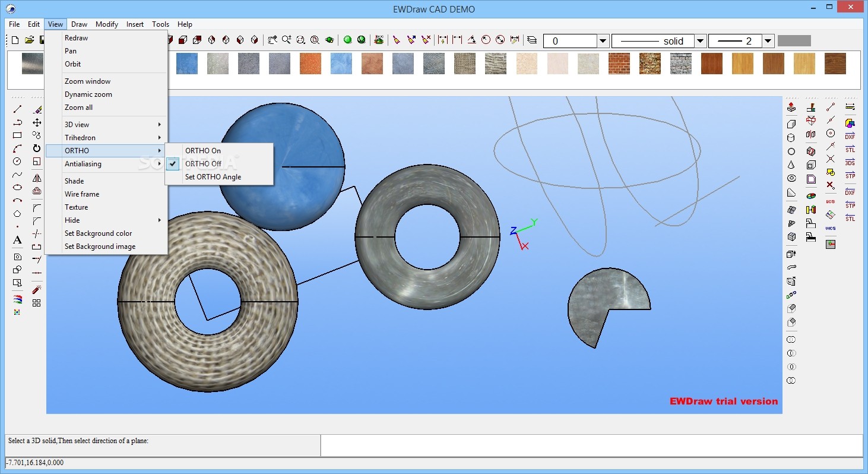Viewport: 868px width, 474px height.
Task: Open the Help menu
Action: (185, 24)
